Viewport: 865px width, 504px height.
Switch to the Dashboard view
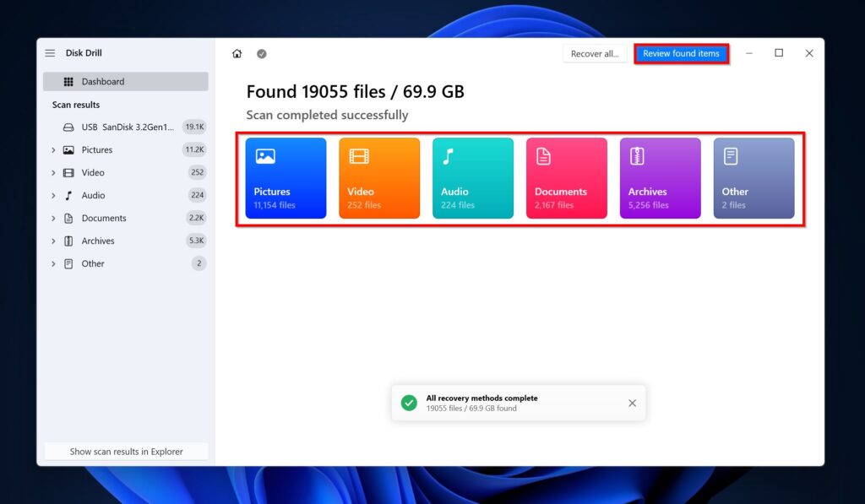pyautogui.click(x=104, y=80)
